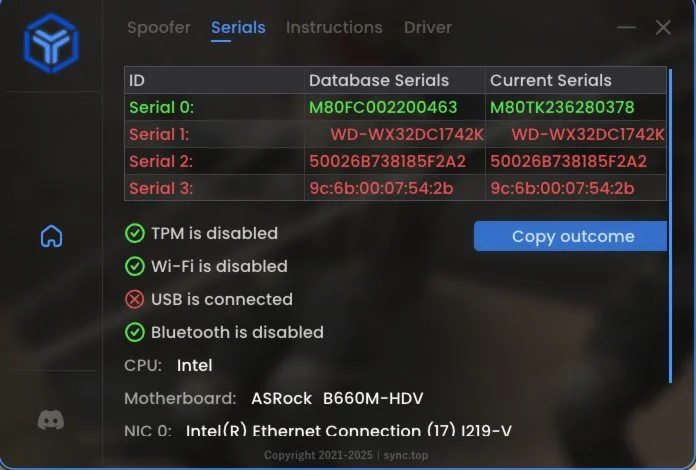Open the Home icon in sidebar

click(51, 236)
